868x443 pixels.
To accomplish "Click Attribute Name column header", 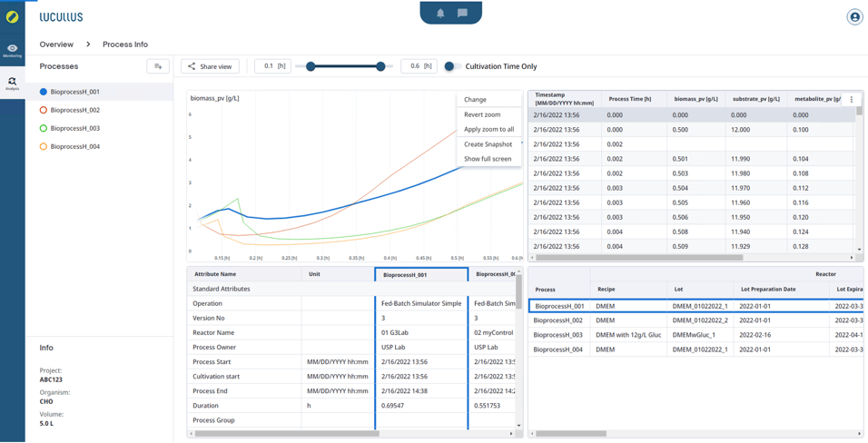I will pos(244,274).
